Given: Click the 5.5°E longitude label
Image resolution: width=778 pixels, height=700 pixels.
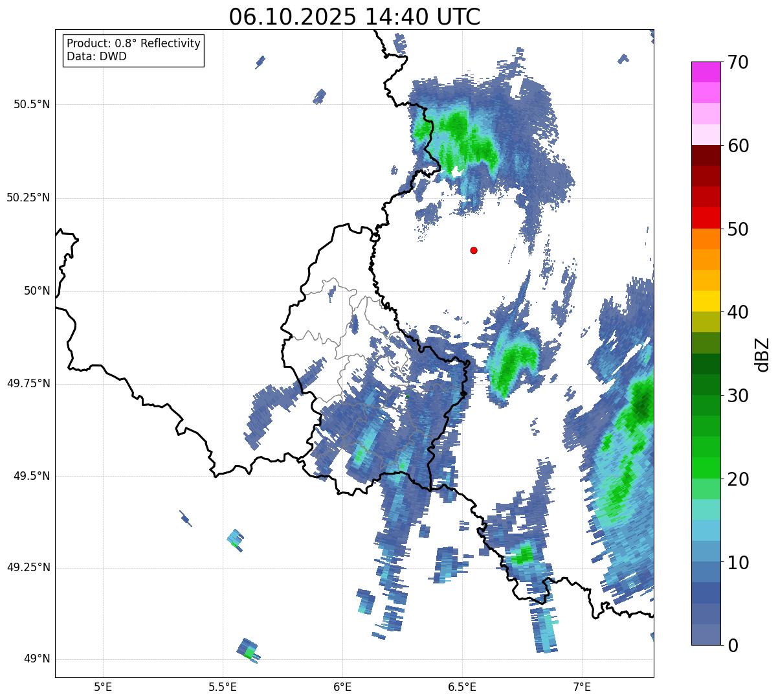Looking at the screenshot, I should pyautogui.click(x=223, y=686).
